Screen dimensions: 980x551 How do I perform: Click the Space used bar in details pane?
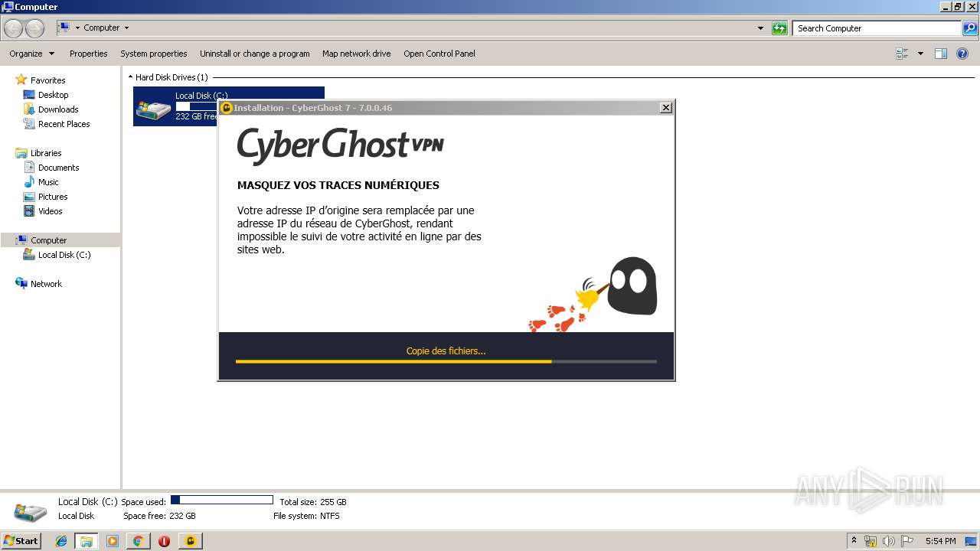click(x=222, y=500)
